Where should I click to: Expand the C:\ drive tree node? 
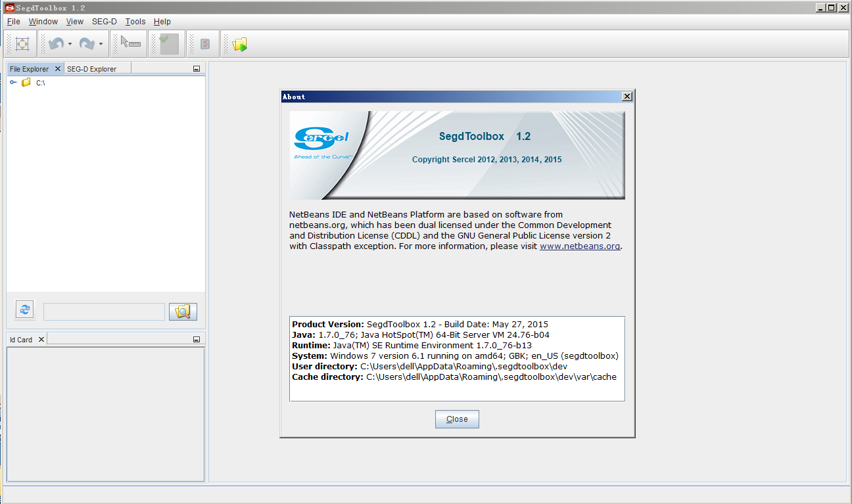pyautogui.click(x=13, y=82)
